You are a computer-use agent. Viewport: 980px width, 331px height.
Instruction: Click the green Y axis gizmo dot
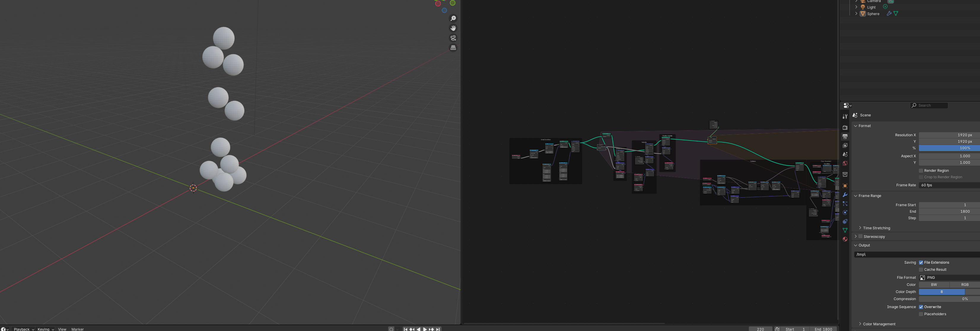pyautogui.click(x=453, y=3)
